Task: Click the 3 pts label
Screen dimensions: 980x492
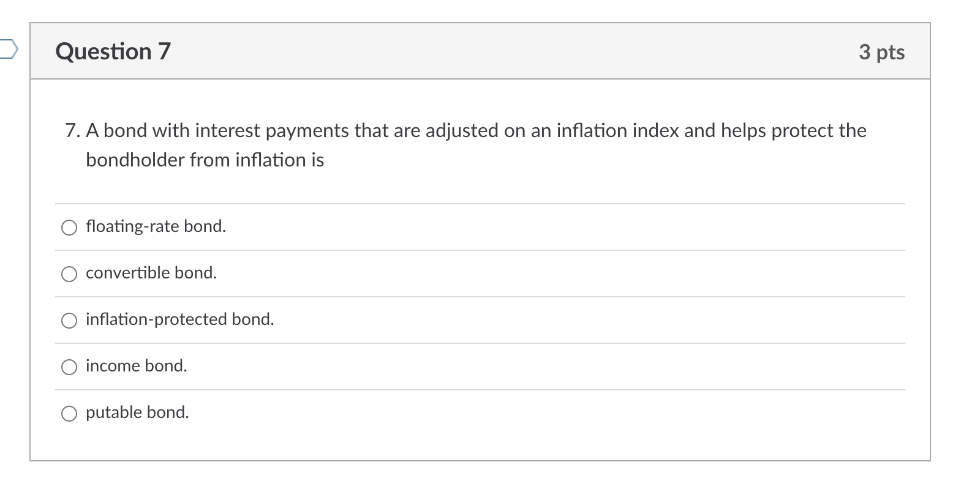Action: 883,52
